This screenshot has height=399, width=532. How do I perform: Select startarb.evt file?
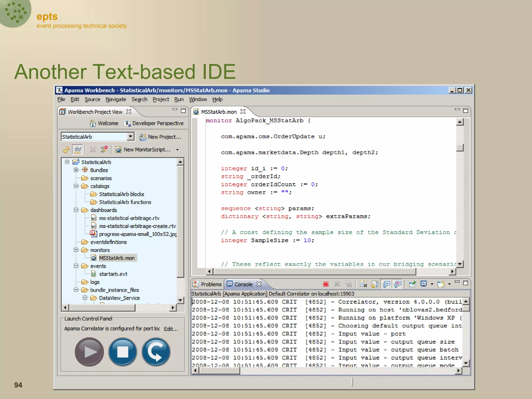[x=109, y=274]
